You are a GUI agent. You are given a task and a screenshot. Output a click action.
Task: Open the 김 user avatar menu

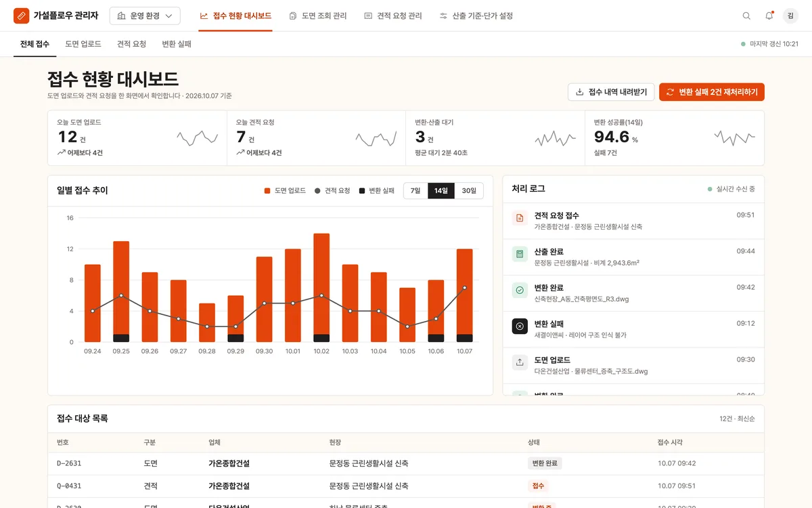click(790, 16)
